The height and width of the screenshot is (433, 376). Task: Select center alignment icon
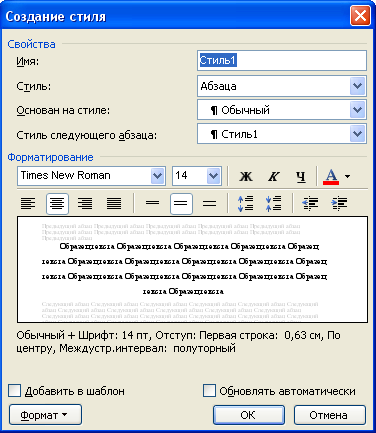pyautogui.click(x=57, y=203)
